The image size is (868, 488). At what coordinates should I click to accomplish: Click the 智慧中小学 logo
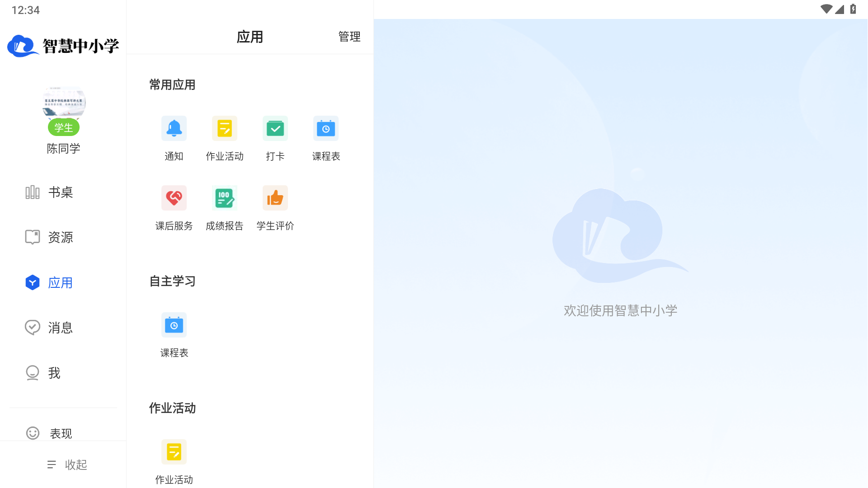63,45
